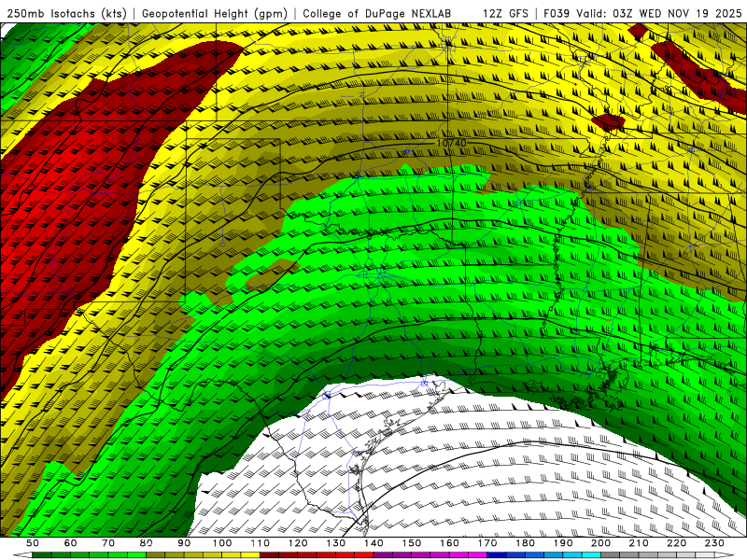Click the 60 knot colorbar label
This screenshot has width=747, height=560.
click(x=70, y=543)
